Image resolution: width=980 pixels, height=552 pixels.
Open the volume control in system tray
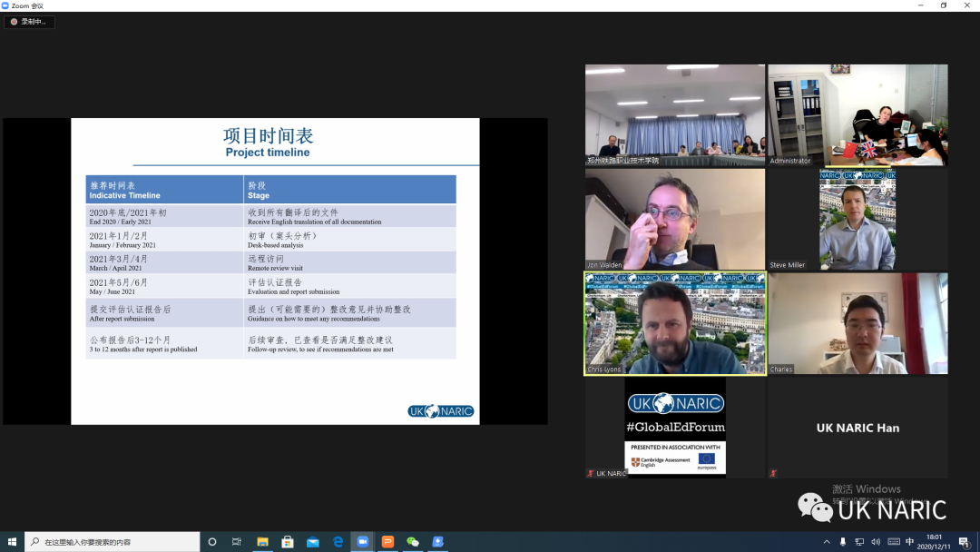[876, 542]
